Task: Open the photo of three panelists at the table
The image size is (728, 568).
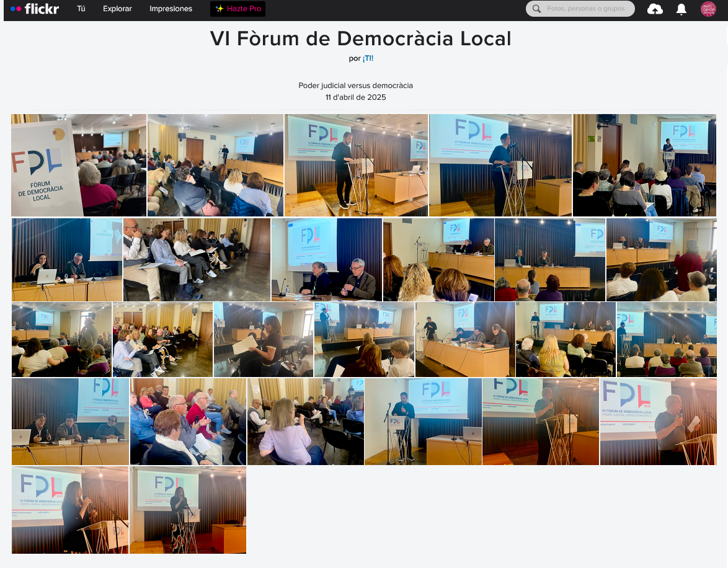Action: (70, 422)
